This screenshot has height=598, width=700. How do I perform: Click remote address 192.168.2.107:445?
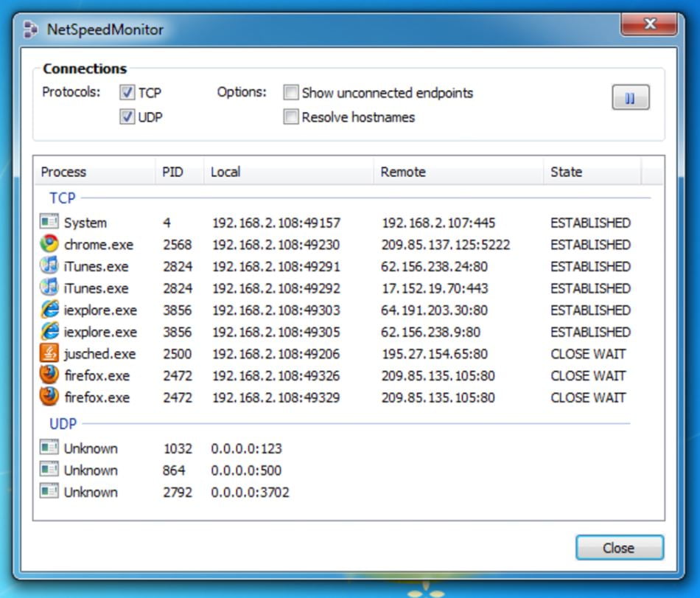[x=438, y=223]
